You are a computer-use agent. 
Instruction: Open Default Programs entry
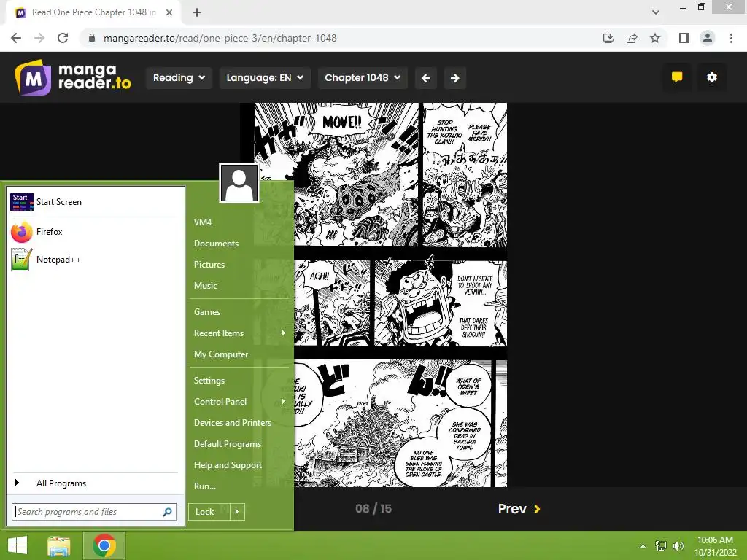click(228, 444)
